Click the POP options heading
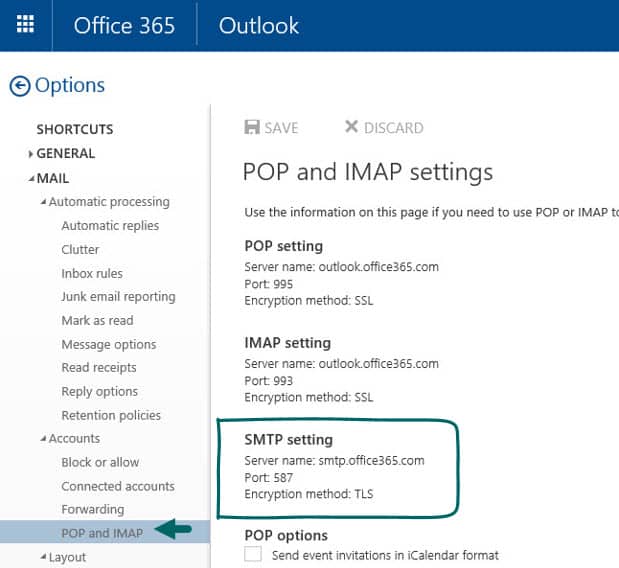This screenshot has height=568, width=619. pyautogui.click(x=286, y=536)
